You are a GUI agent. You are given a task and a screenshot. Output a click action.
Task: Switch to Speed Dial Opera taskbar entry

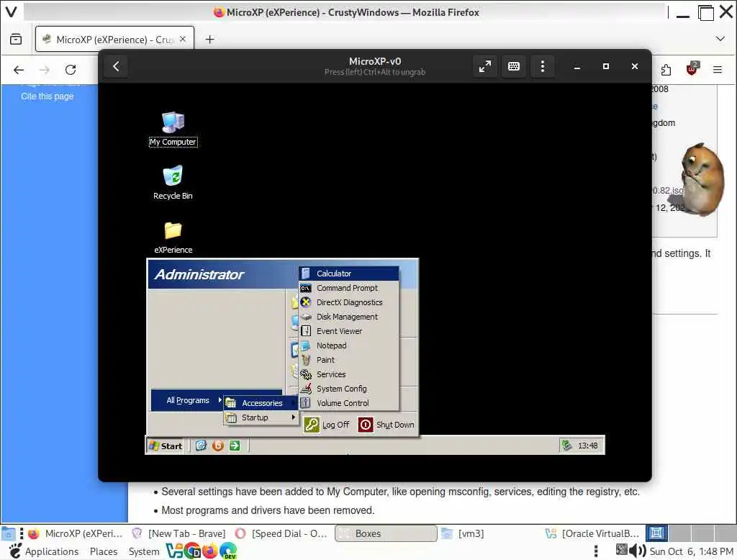click(x=282, y=533)
